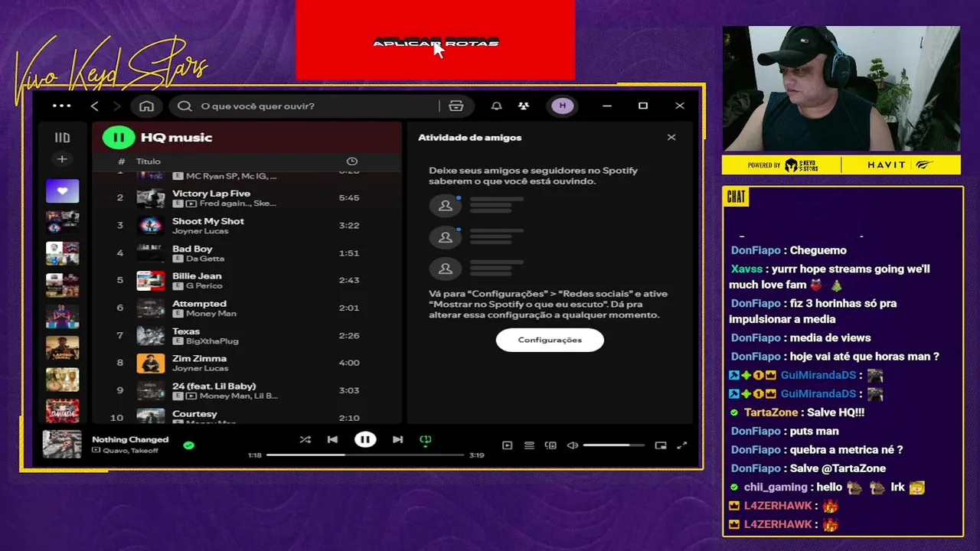Minimize the Spotify window
Screen dimensions: 980x551
click(x=606, y=106)
